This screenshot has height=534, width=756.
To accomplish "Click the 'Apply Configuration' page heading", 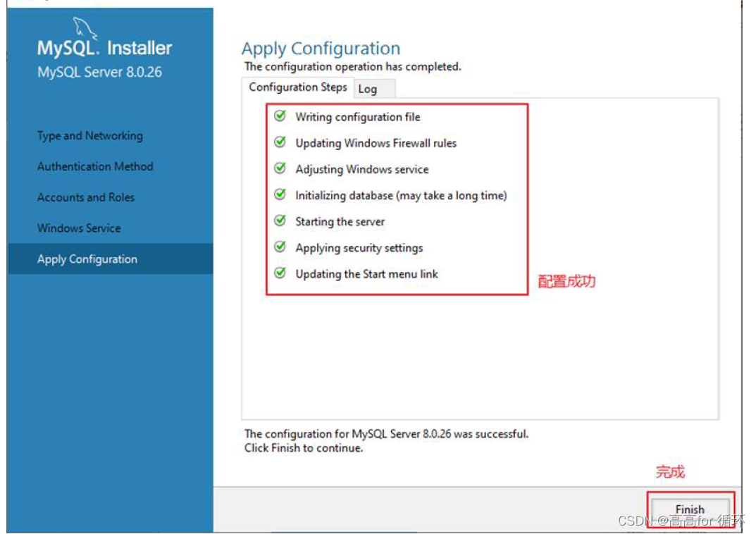I will click(x=321, y=49).
